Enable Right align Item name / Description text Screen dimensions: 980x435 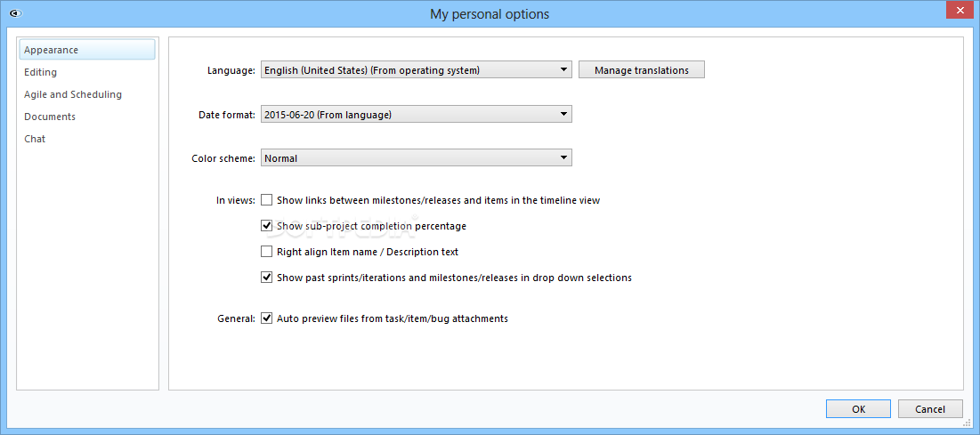pos(267,252)
